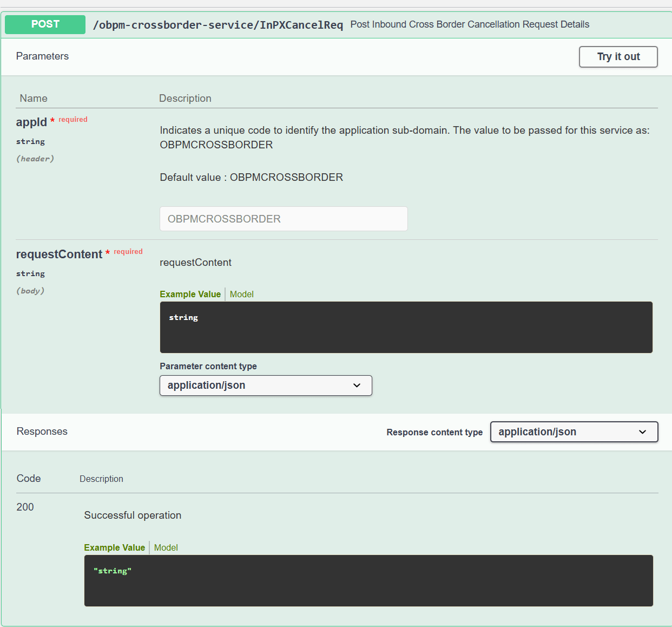Click 'Default value : OBPMCROSSBORDER' text
Viewport: 672px width, 627px height.
point(252,178)
